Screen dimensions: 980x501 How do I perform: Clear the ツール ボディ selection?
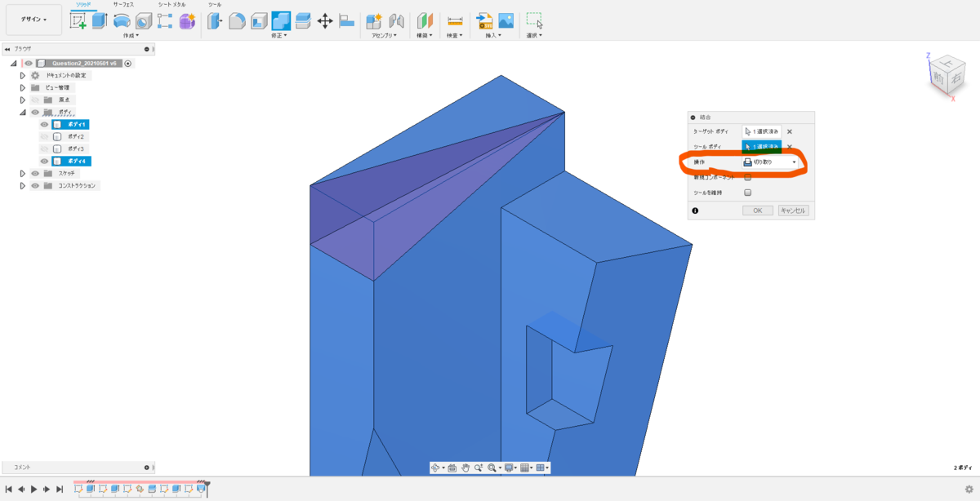click(x=790, y=147)
